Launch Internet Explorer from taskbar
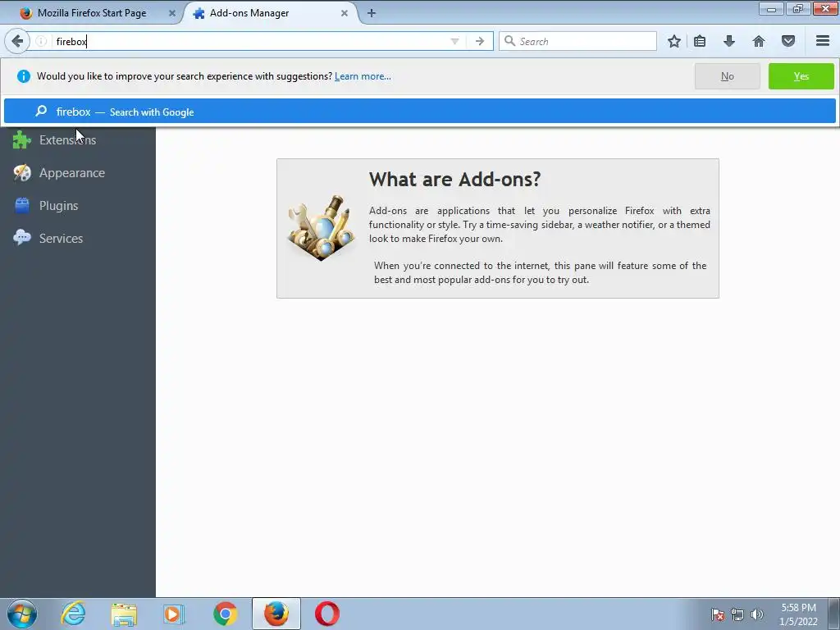 pyautogui.click(x=73, y=614)
